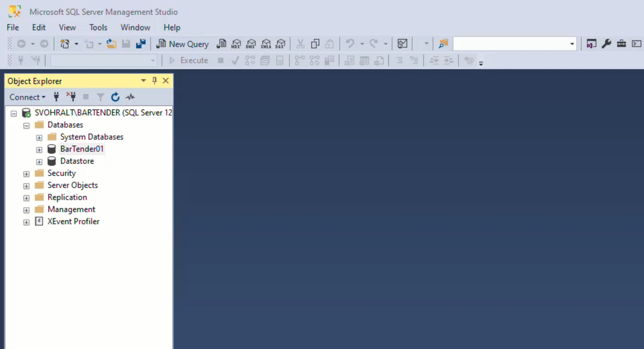Click the Connect Object Explorer plug icon
Image resolution: width=644 pixels, height=349 pixels.
tap(56, 97)
